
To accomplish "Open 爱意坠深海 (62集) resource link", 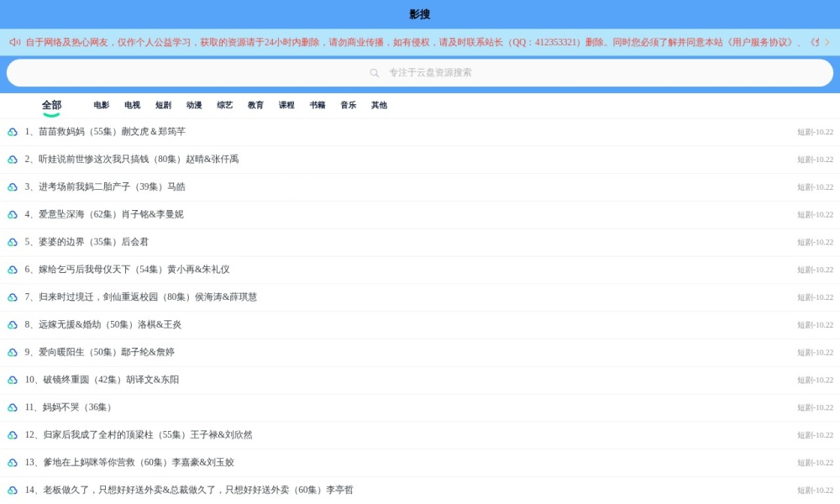I will pyautogui.click(x=110, y=215).
